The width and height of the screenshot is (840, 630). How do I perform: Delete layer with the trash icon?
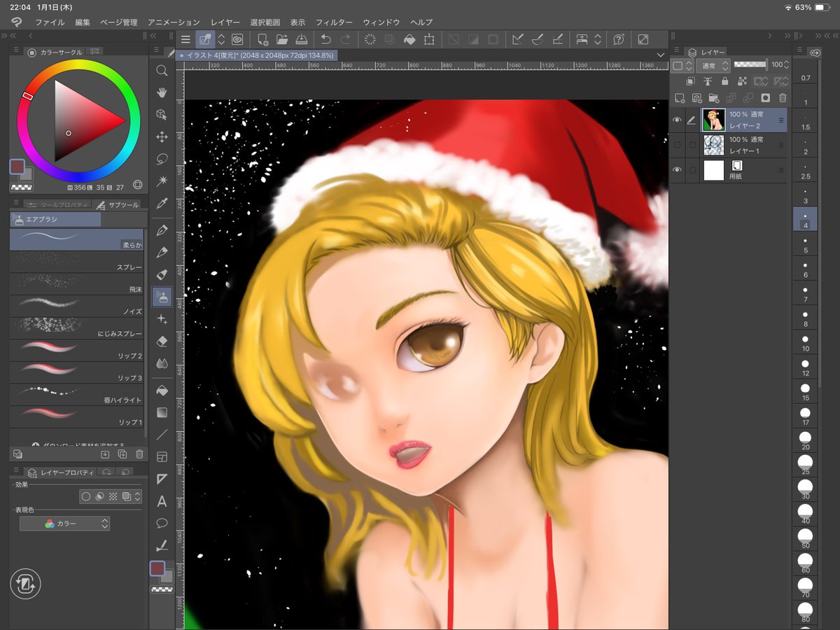783,98
